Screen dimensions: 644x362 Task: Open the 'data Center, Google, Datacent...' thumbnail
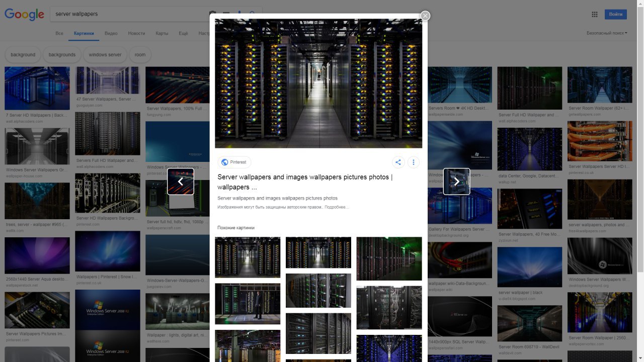click(530, 149)
